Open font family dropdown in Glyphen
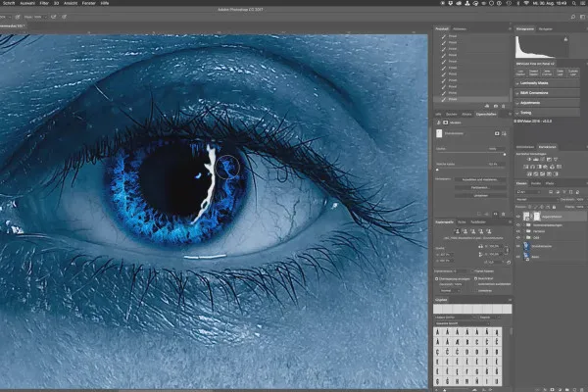588x392 pixels. tap(456, 318)
